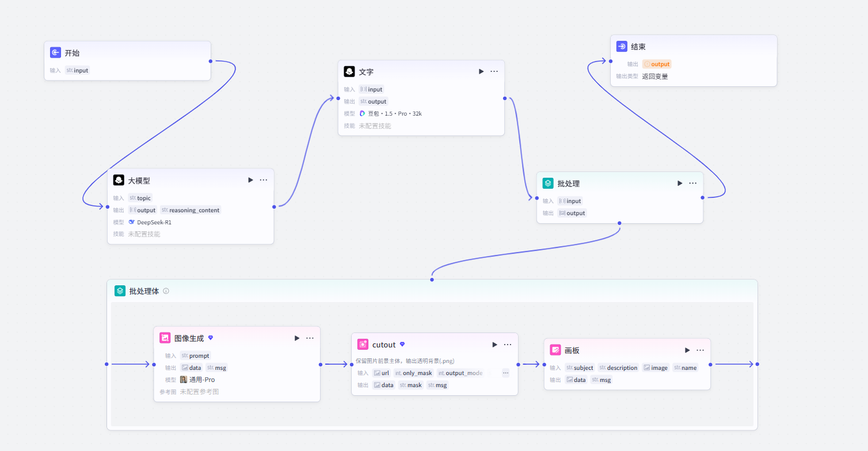
Task: Click the orange output variable tag in 结束
Action: point(657,64)
